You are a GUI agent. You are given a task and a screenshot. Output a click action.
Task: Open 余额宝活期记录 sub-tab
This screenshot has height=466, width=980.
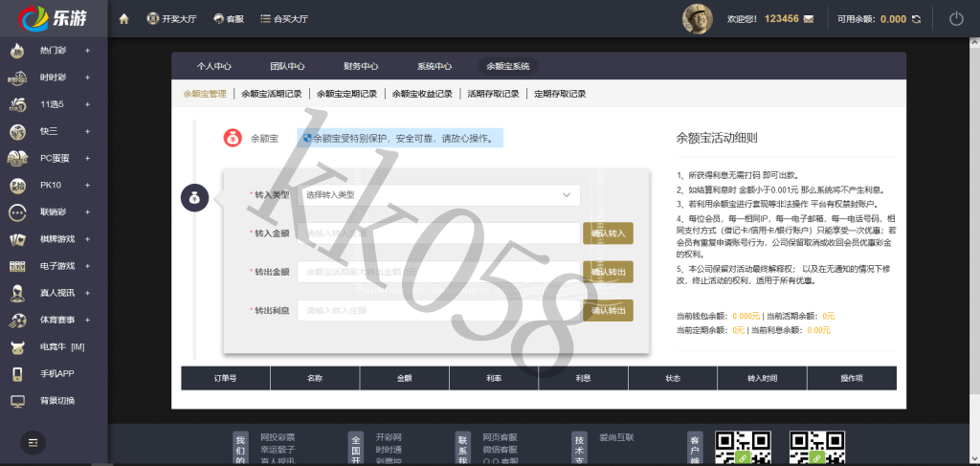(x=272, y=95)
